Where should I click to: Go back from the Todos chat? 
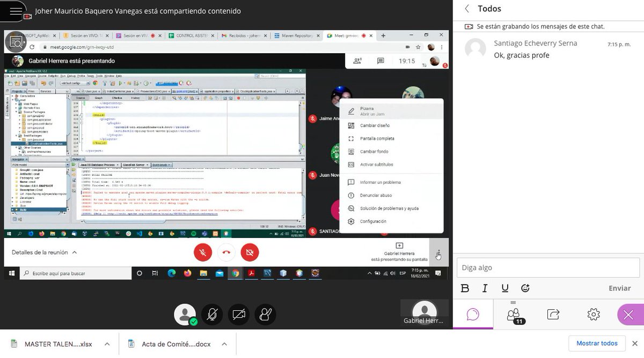467,9
